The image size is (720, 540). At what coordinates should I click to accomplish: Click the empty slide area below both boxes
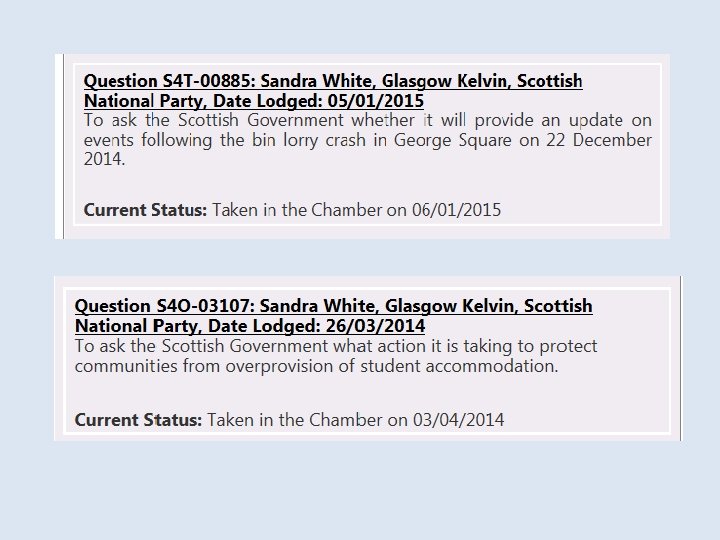[x=360, y=490]
